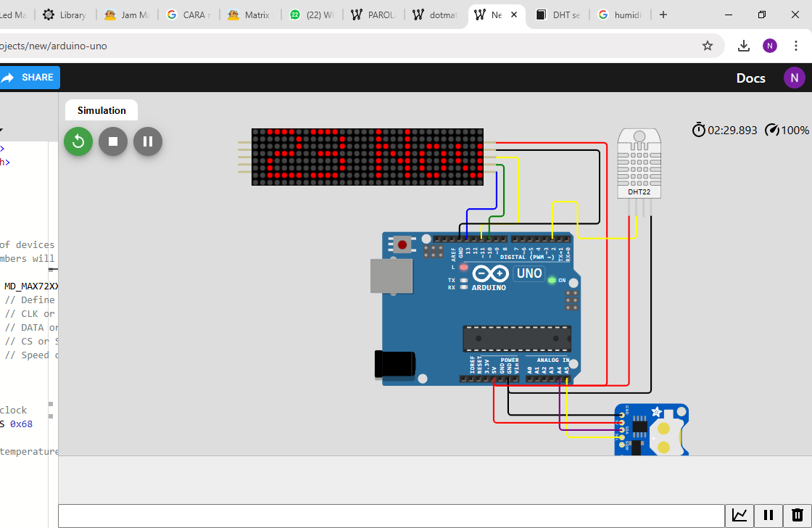This screenshot has width=812, height=528.
Task: Close the current Wokwi browser tab
Action: [x=514, y=15]
